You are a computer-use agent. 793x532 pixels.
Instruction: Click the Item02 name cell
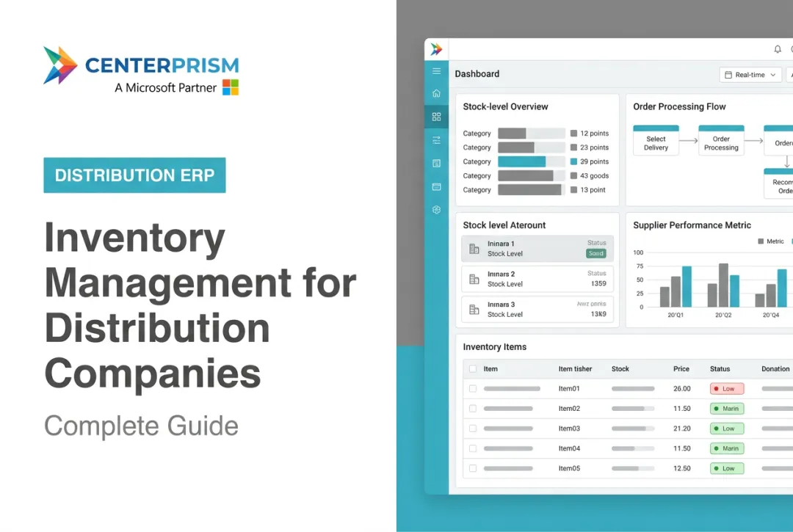click(x=569, y=408)
